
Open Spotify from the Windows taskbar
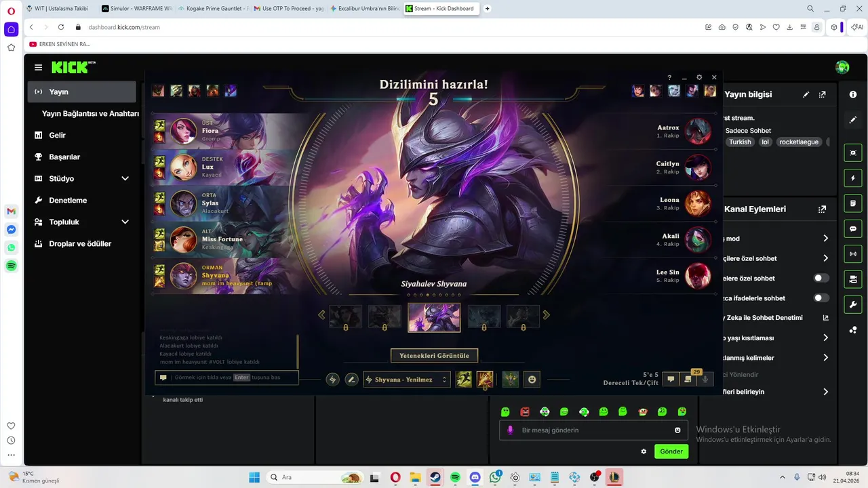click(x=456, y=477)
